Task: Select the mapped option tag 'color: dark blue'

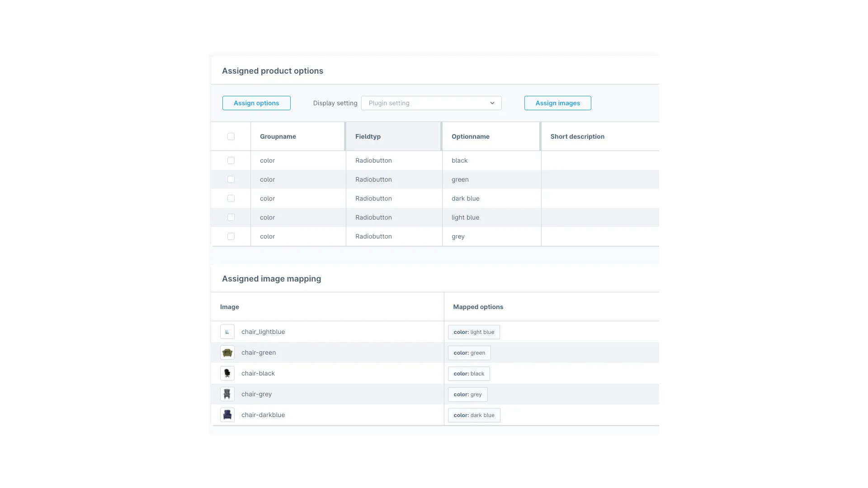Action: tap(474, 415)
